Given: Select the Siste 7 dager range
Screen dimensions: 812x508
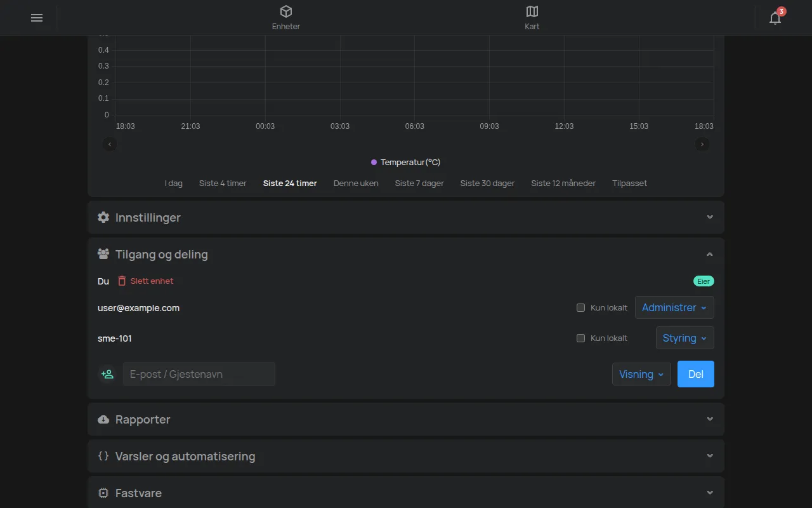Looking at the screenshot, I should pyautogui.click(x=419, y=183).
